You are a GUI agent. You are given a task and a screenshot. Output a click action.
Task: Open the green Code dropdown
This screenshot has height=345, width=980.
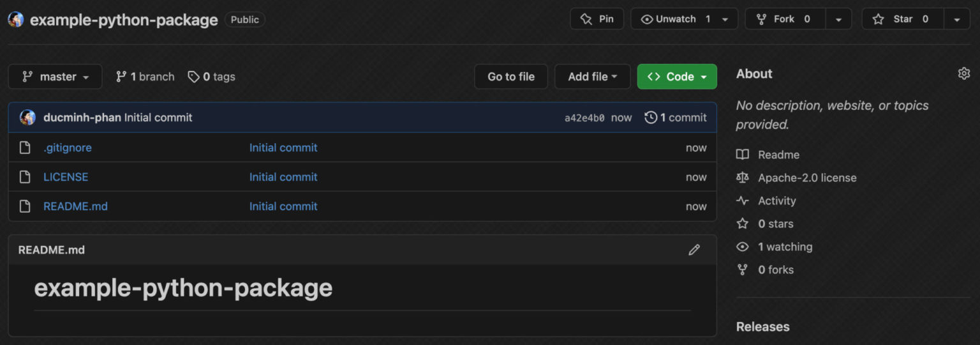677,77
